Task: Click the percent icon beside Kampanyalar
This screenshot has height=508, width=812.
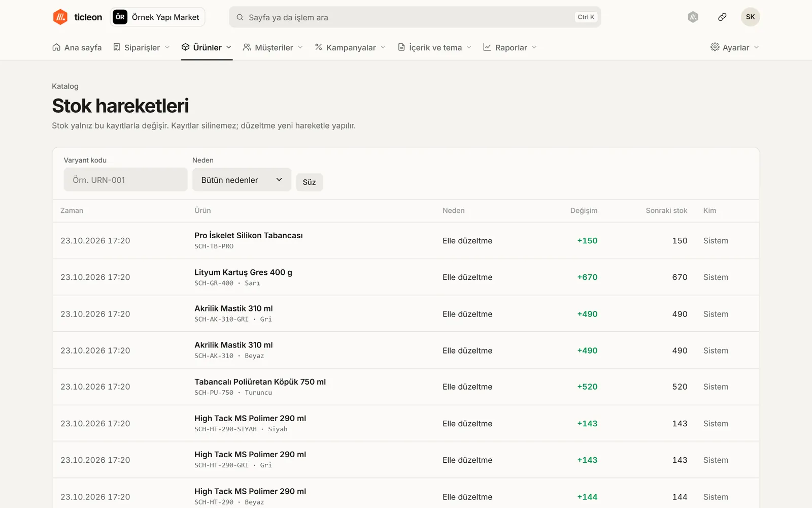Action: (x=319, y=47)
